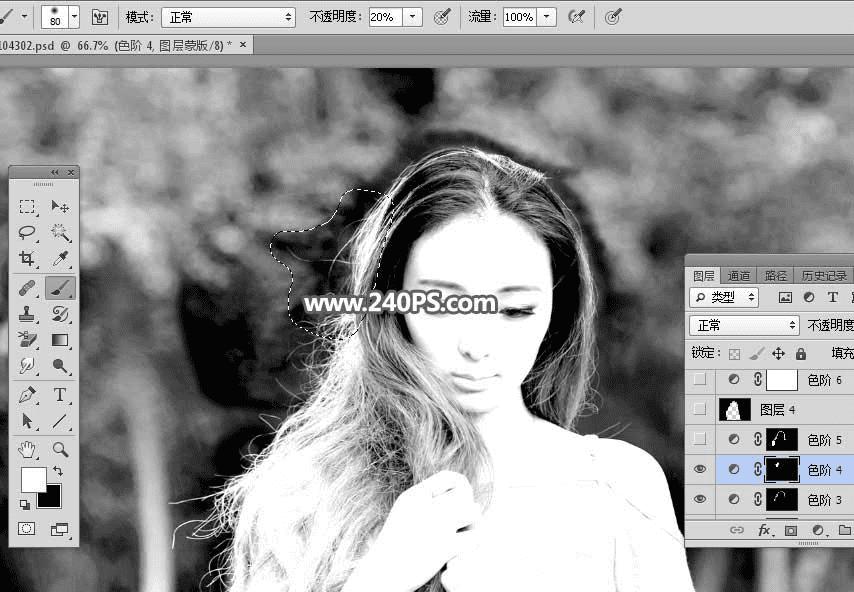Switch to the 通道 tab
The image size is (854, 592).
pos(739,276)
